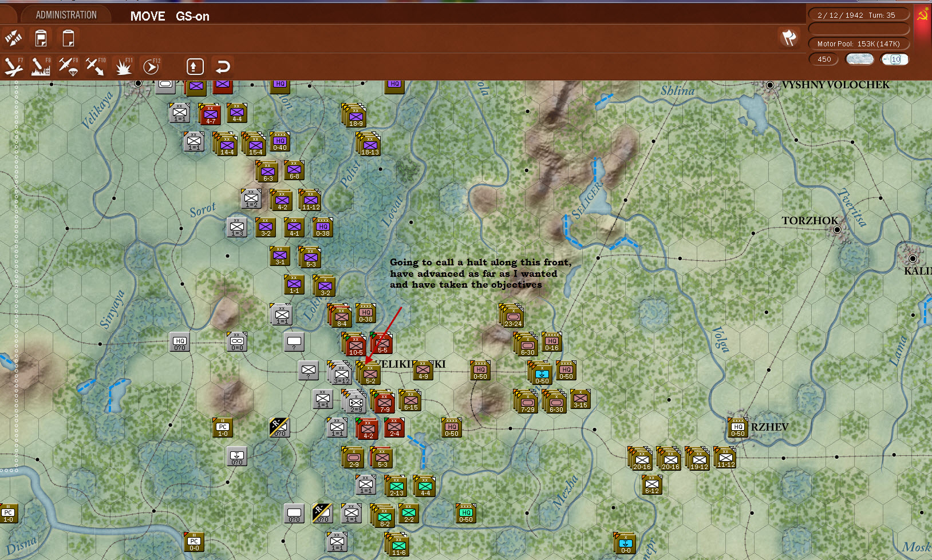Select the PC 0-0 counter
This screenshot has width=932, height=560.
[194, 542]
